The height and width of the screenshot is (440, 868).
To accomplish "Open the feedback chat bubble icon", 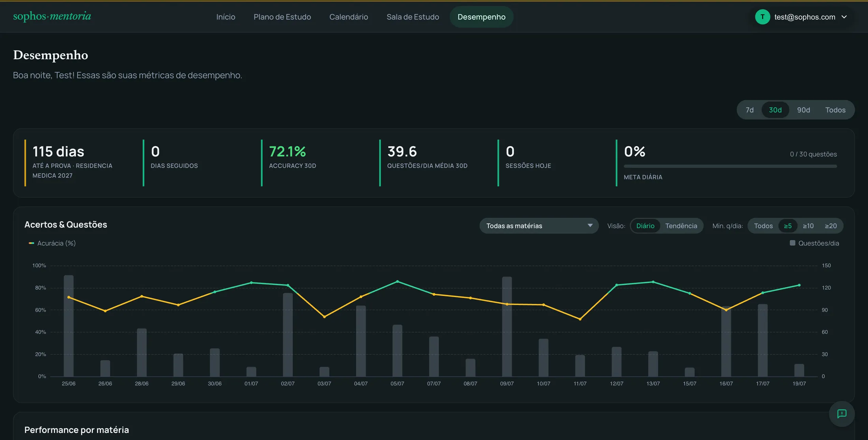I will [x=842, y=414].
